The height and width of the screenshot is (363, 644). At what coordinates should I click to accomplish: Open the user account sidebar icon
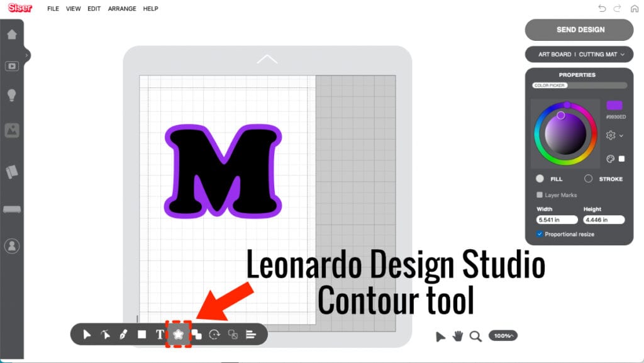(x=12, y=246)
